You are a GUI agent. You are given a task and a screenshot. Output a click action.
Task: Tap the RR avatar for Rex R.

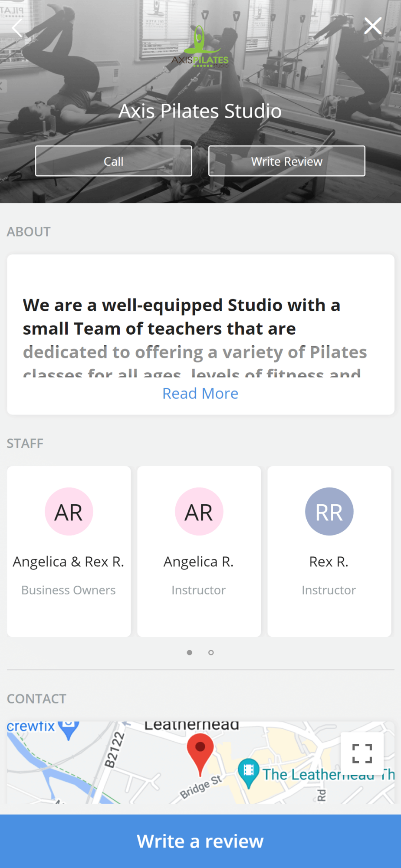click(329, 512)
